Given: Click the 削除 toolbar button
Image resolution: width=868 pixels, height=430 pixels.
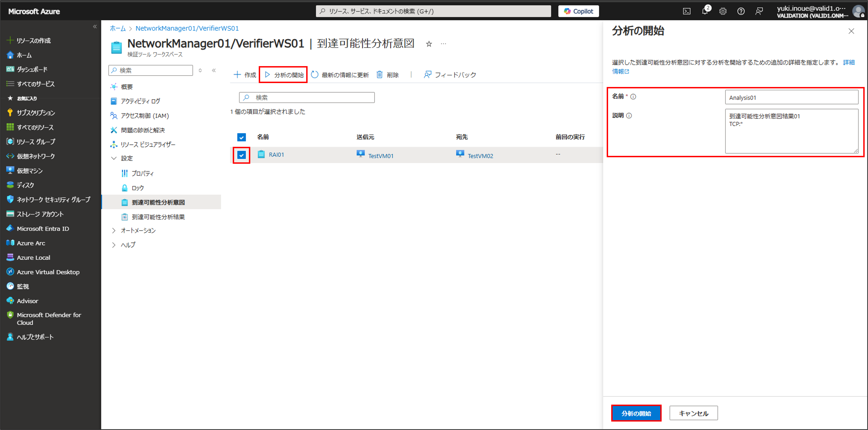Looking at the screenshot, I should point(388,75).
